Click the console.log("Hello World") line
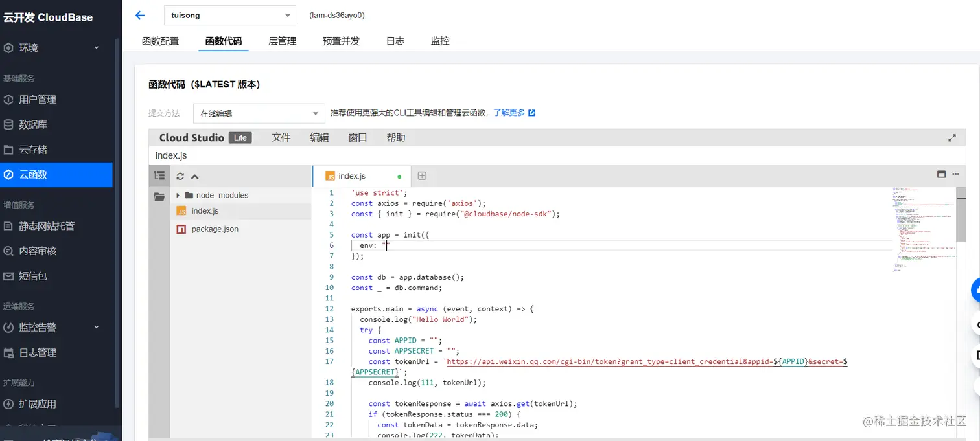Image resolution: width=980 pixels, height=441 pixels. click(x=419, y=319)
